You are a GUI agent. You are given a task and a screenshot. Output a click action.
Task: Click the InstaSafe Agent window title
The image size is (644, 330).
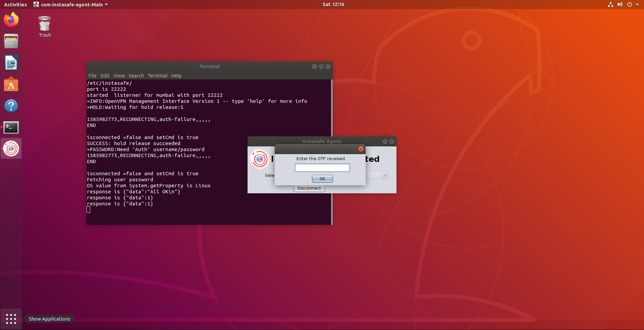tap(322, 141)
